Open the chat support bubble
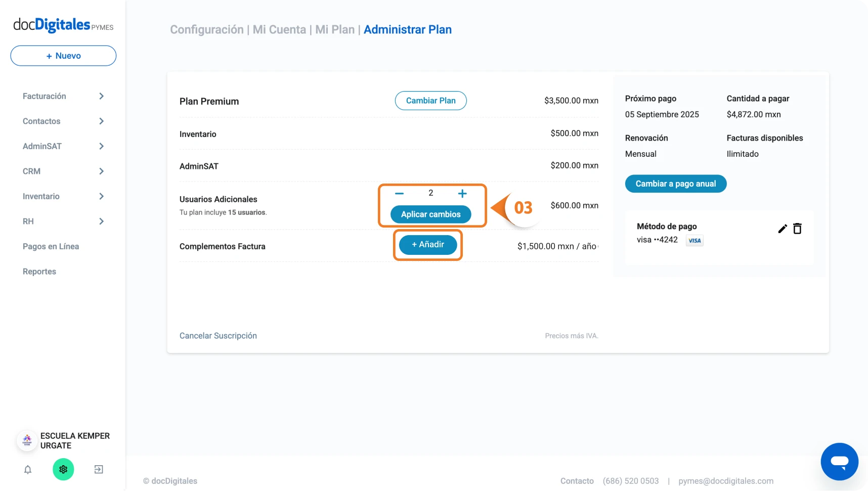This screenshot has width=868, height=491. [x=839, y=462]
